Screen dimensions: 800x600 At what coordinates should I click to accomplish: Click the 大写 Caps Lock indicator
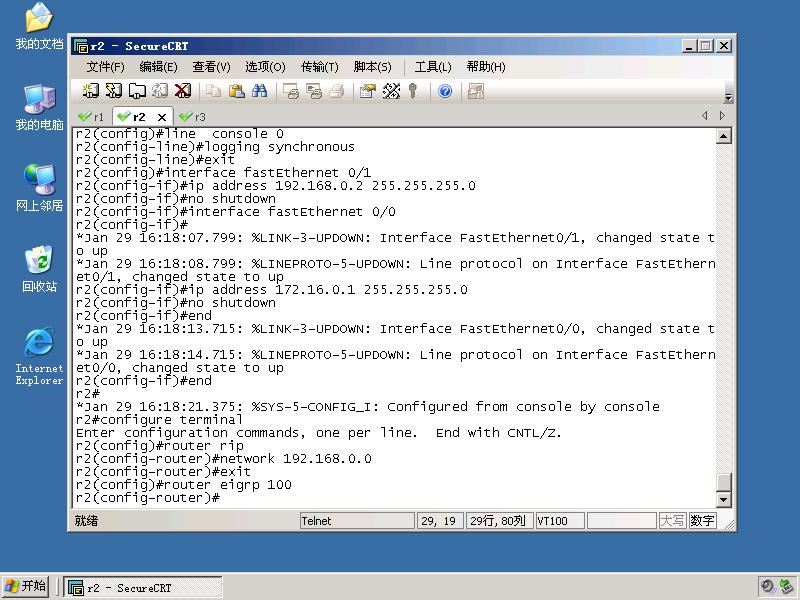tap(672, 521)
